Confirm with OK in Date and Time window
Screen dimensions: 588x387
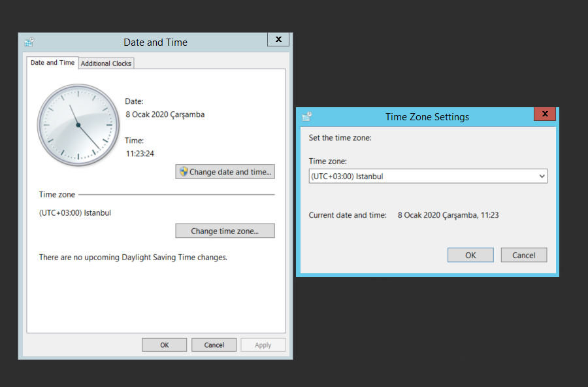164,345
